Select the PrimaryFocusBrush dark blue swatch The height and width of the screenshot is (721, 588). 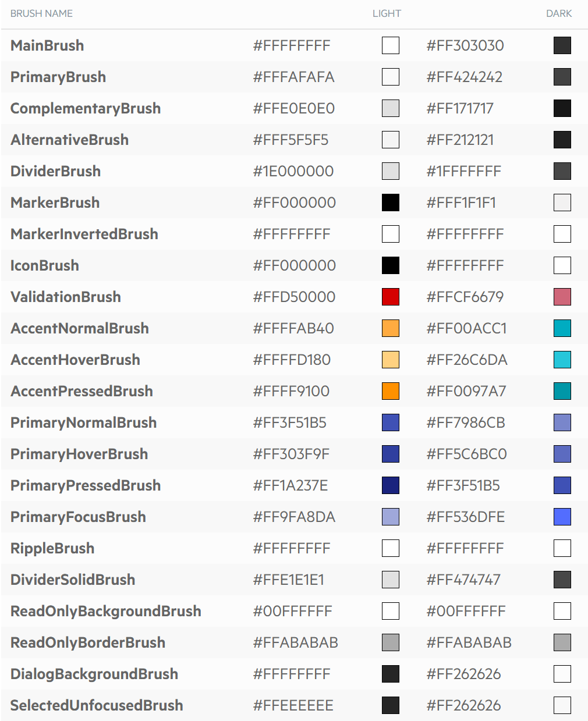click(x=562, y=517)
